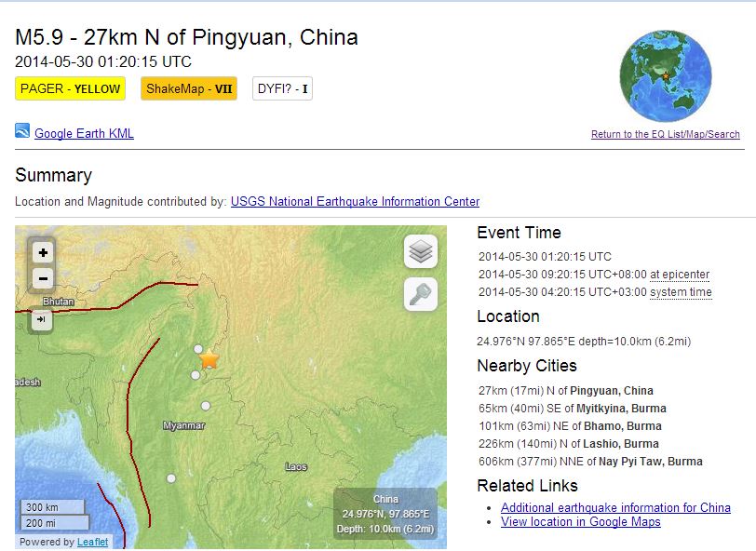
Task: Download the Google Earth KML link
Action: pyautogui.click(x=84, y=133)
